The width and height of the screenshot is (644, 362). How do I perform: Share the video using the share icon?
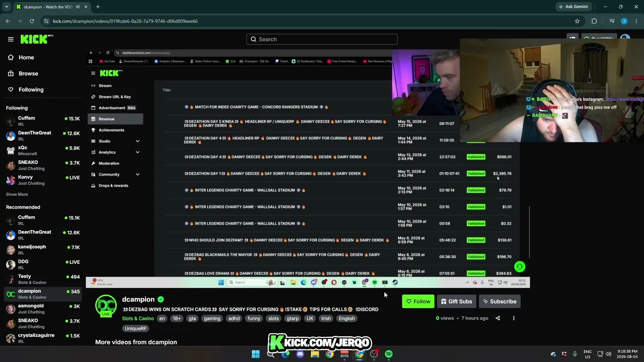(x=498, y=318)
